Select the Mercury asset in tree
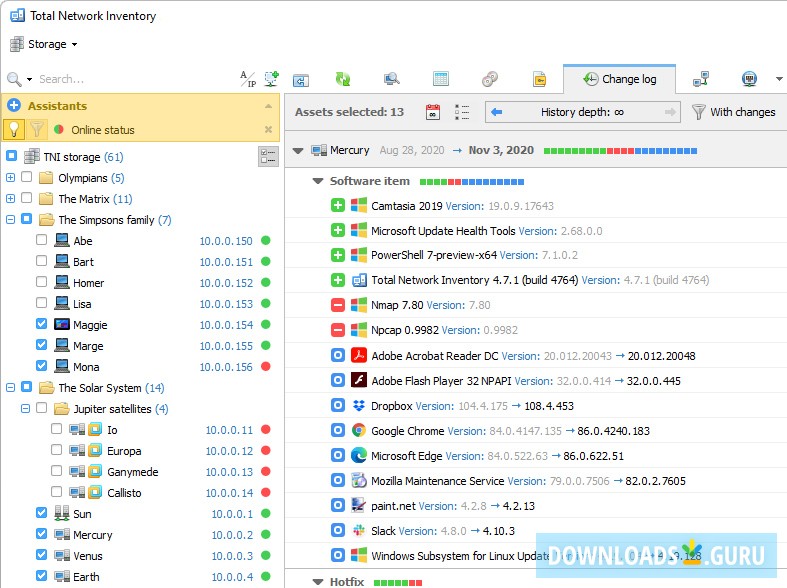This screenshot has width=787, height=588. [93, 535]
